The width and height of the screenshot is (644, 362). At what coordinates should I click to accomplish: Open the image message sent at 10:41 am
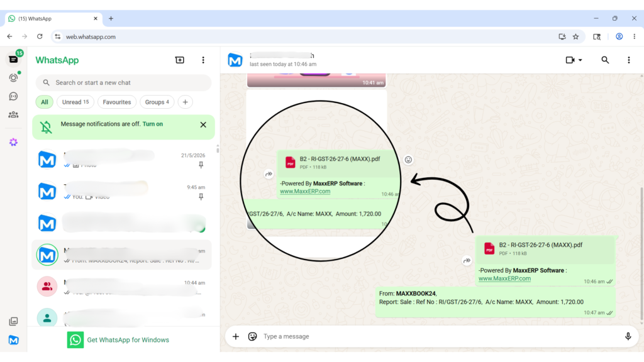[x=316, y=80]
